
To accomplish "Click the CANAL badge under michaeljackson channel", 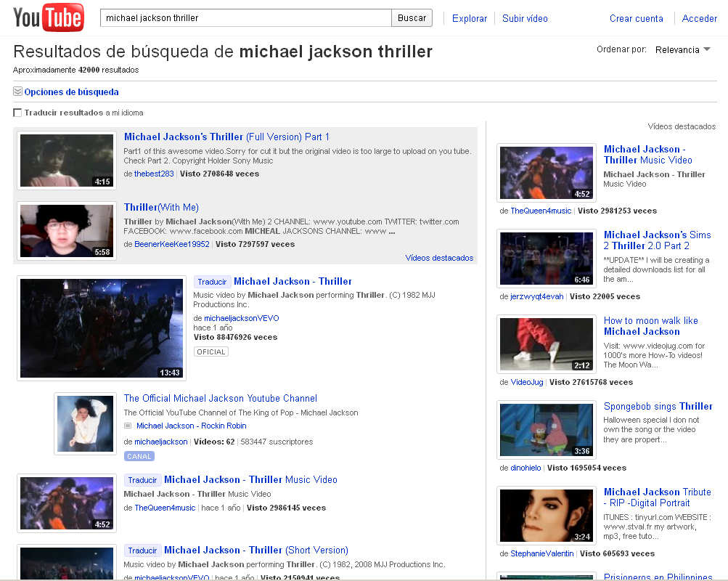I will (139, 457).
